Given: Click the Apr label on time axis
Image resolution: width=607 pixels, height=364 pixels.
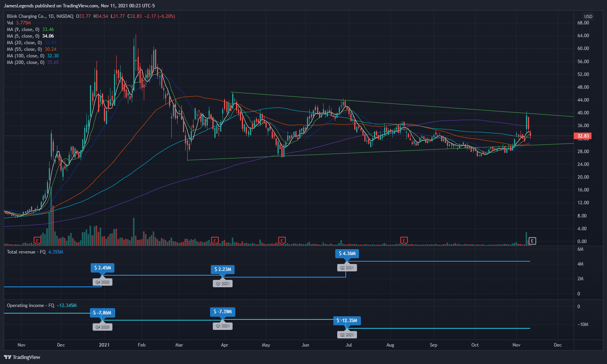Looking at the screenshot, I should 224,345.
